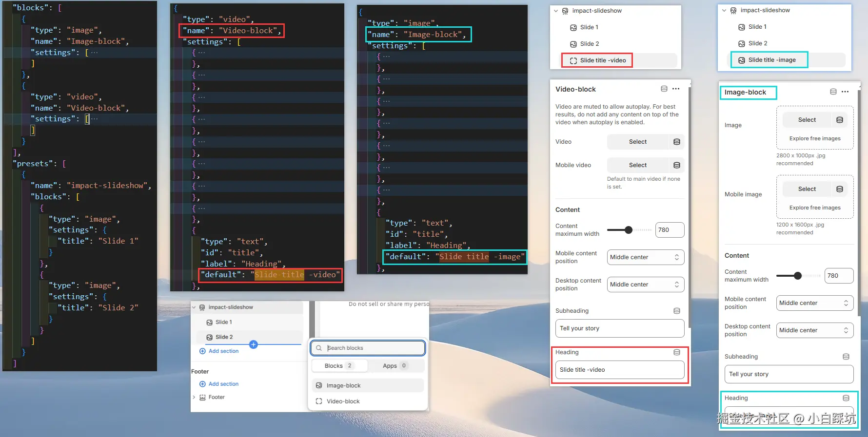This screenshot has height=437, width=868.
Task: Collapse impact-slideshow tree containing Slide title -video
Action: (556, 11)
